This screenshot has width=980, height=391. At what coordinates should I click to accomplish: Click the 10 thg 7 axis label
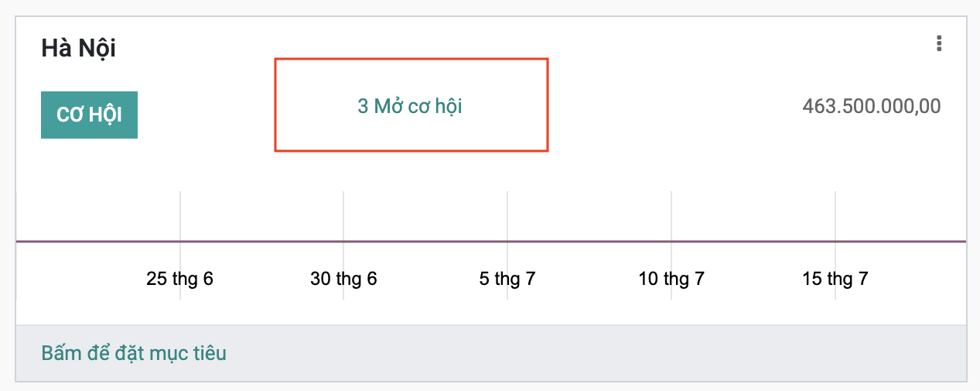tap(671, 279)
